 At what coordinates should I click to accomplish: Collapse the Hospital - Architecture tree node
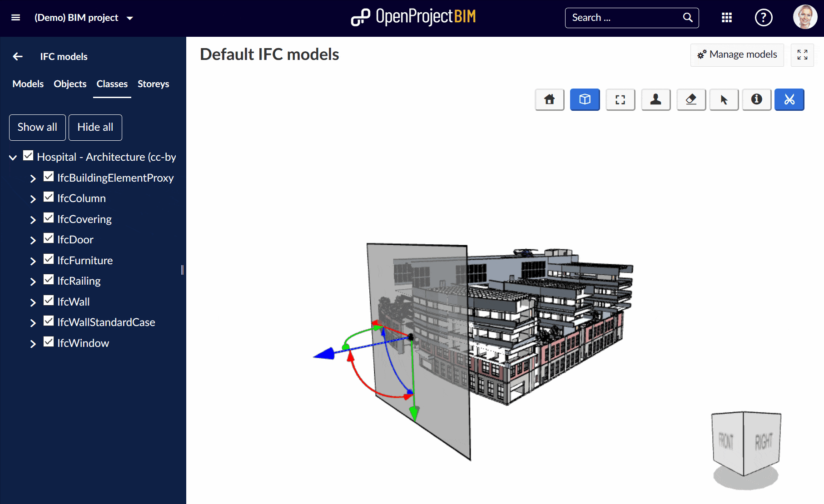coord(12,157)
